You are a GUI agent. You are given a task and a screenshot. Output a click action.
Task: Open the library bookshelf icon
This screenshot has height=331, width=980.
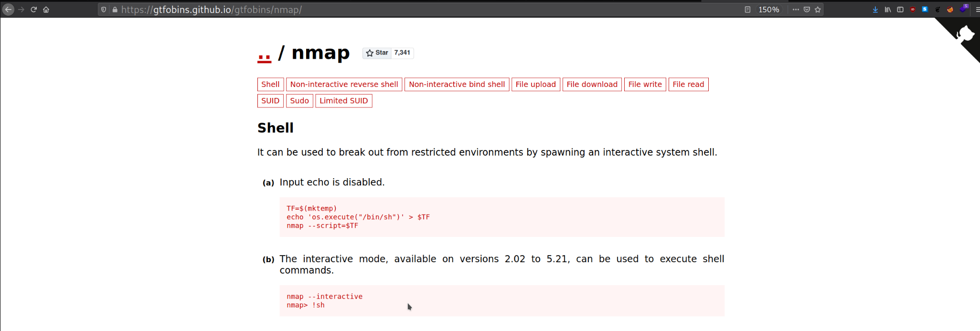click(887, 10)
